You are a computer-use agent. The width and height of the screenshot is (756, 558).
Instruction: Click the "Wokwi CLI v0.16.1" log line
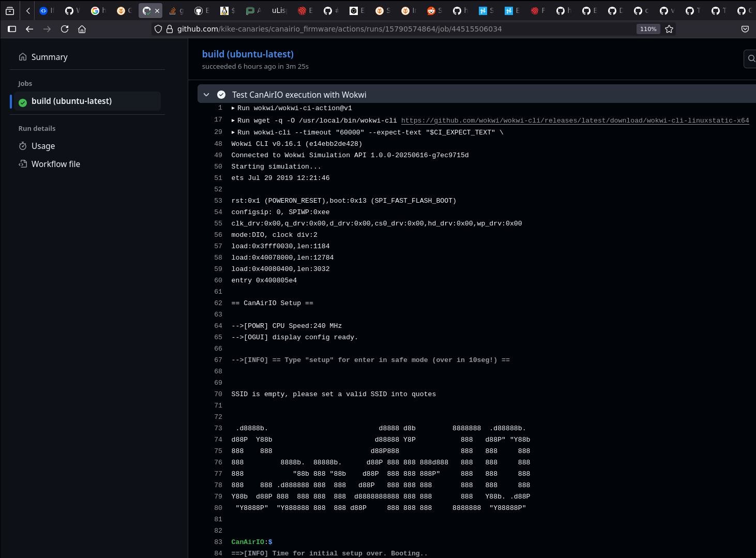click(297, 144)
